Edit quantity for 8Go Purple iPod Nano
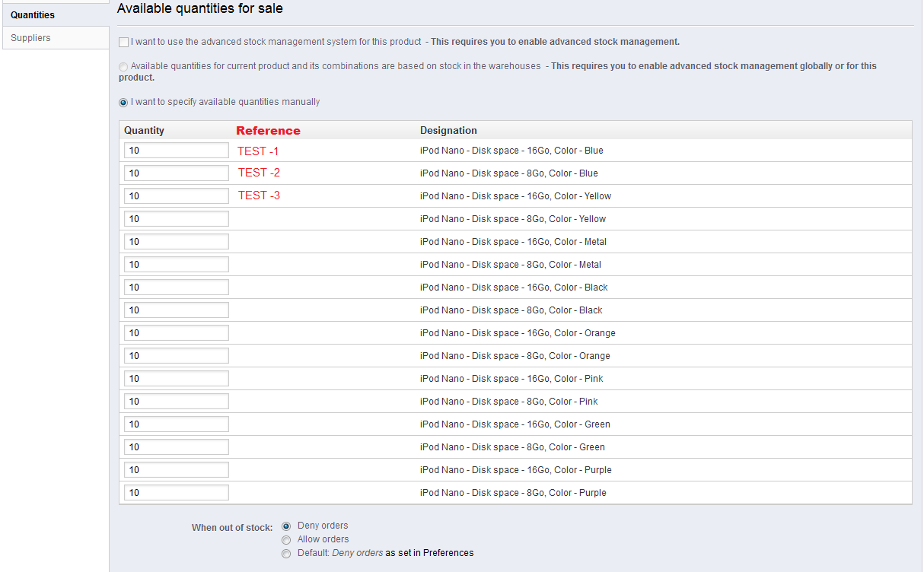The image size is (924, 572). click(177, 493)
